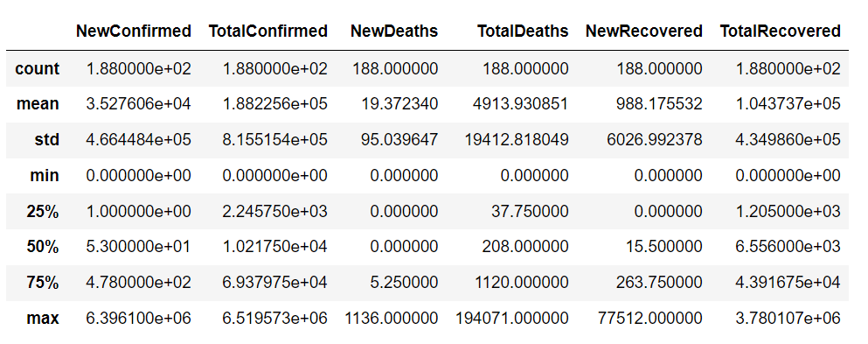Click the 25% row label

(43, 211)
